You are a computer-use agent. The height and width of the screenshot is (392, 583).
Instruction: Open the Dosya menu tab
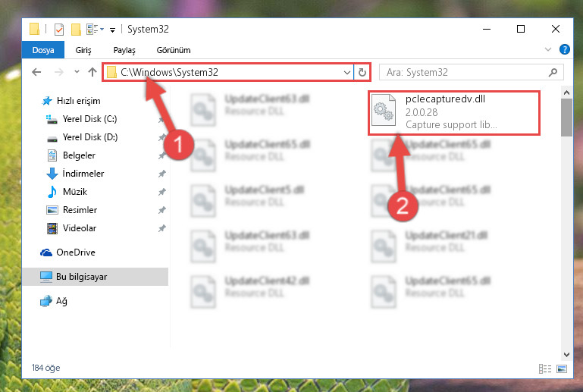(43, 50)
